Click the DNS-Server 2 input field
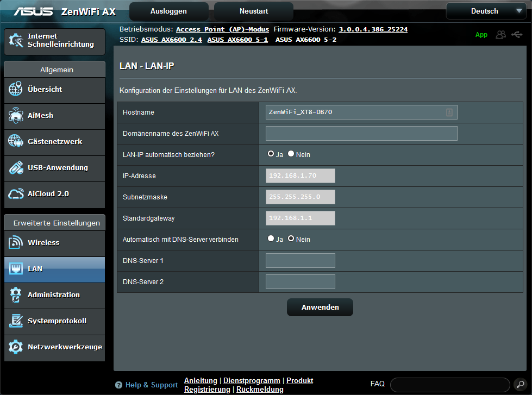The image size is (532, 395). click(x=301, y=281)
